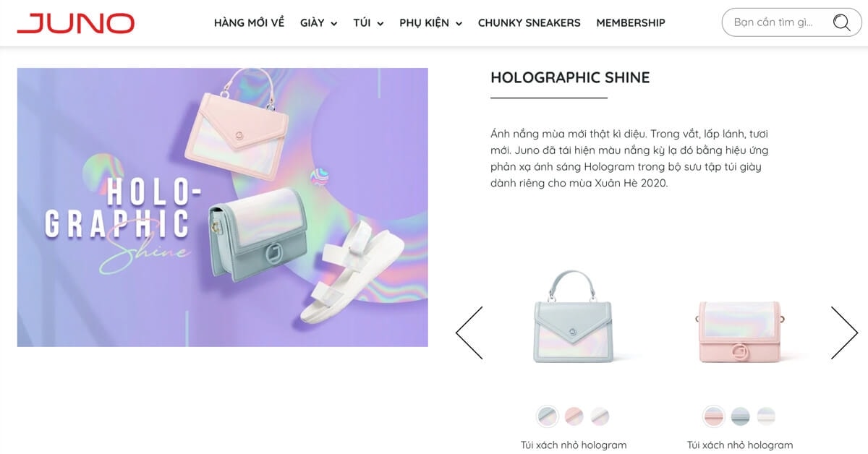The image size is (868, 454).
Task: Focus the 'Bạn cần tìm gì...' search field
Action: pyautogui.click(x=774, y=22)
